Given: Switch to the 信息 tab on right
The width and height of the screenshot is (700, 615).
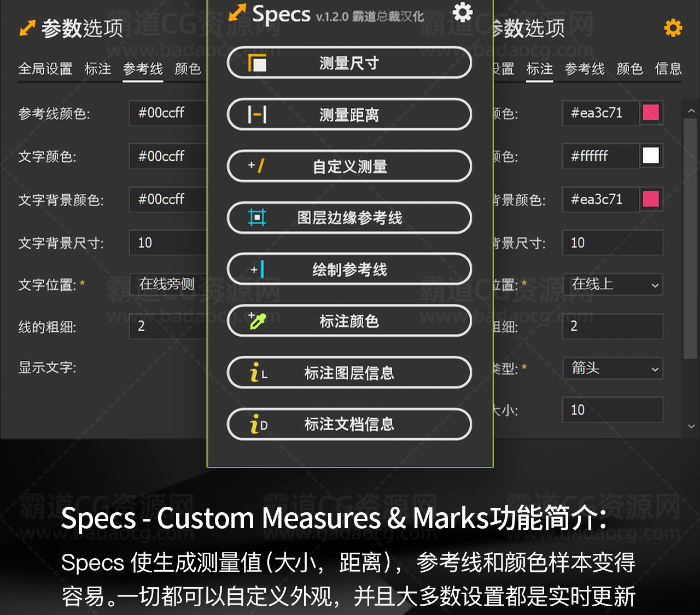Looking at the screenshot, I should (x=668, y=69).
